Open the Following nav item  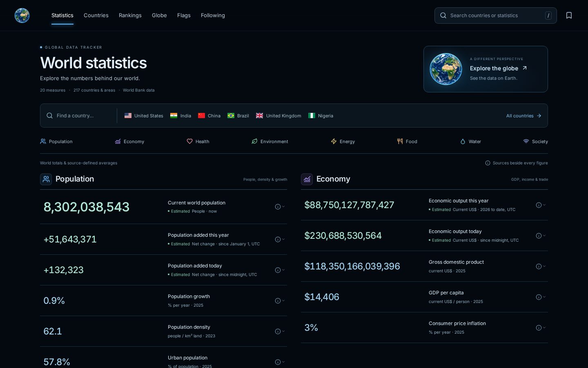(x=213, y=16)
